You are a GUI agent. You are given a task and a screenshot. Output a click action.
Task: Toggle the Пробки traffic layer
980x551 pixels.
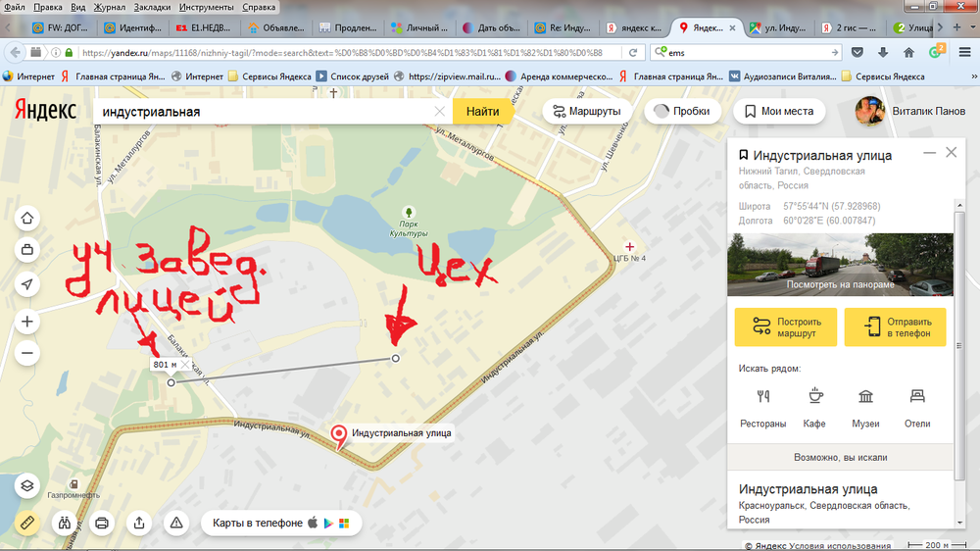pyautogui.click(x=682, y=112)
